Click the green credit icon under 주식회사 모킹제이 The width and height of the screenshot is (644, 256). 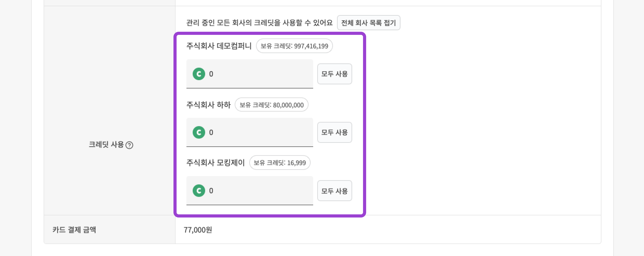(199, 191)
